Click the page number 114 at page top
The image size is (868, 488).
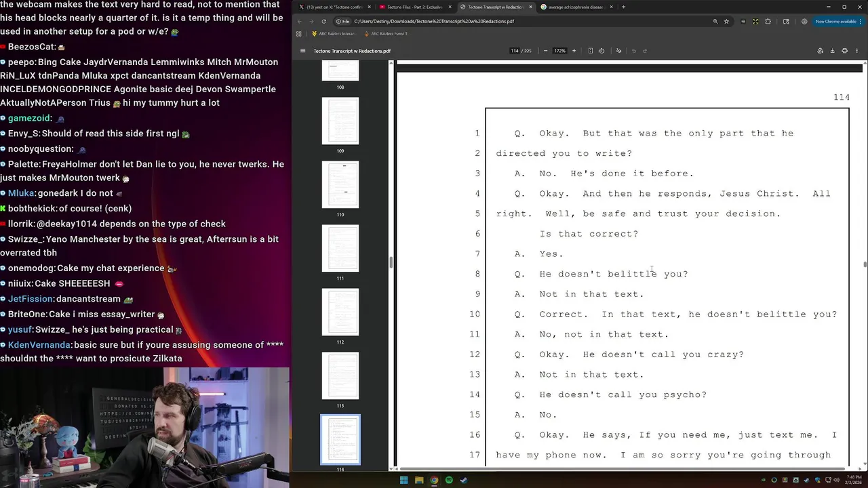842,97
